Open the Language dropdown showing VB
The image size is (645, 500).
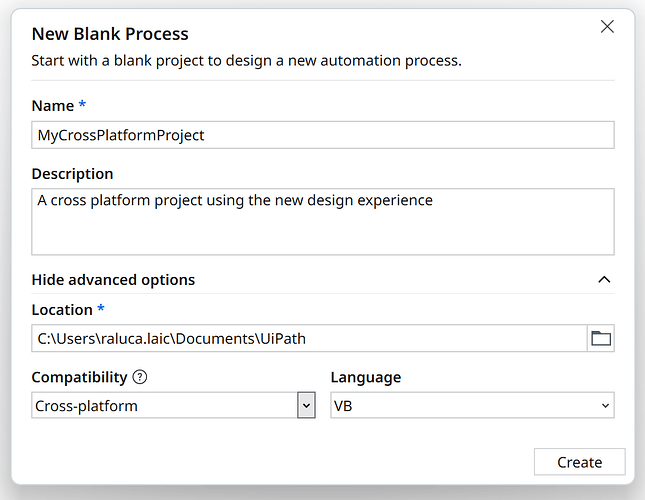(460, 405)
